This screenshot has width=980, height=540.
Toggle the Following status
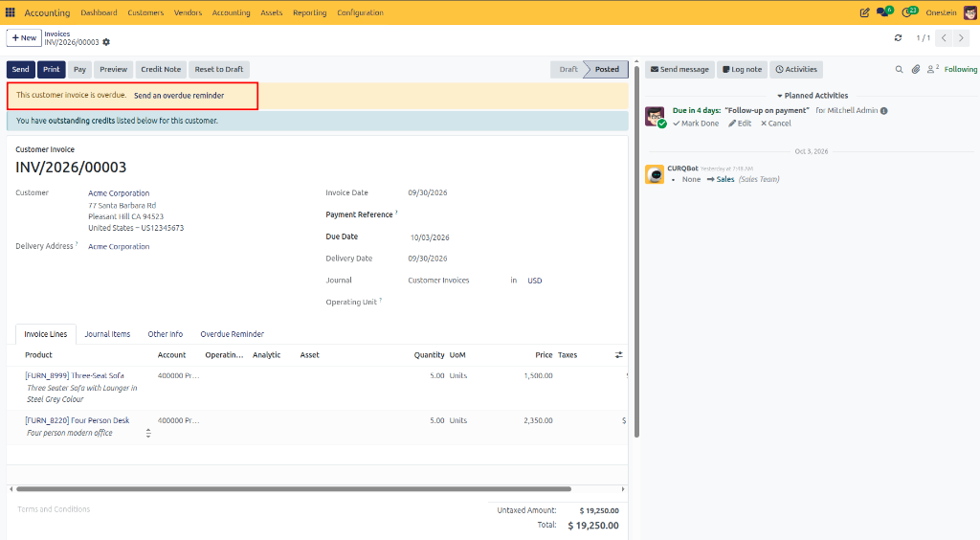[x=961, y=69]
